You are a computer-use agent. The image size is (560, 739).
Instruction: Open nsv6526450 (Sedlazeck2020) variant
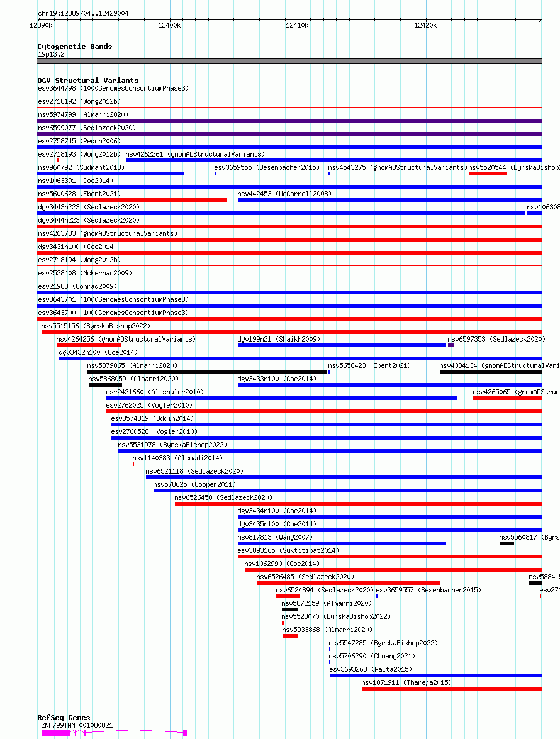pyautogui.click(x=223, y=497)
